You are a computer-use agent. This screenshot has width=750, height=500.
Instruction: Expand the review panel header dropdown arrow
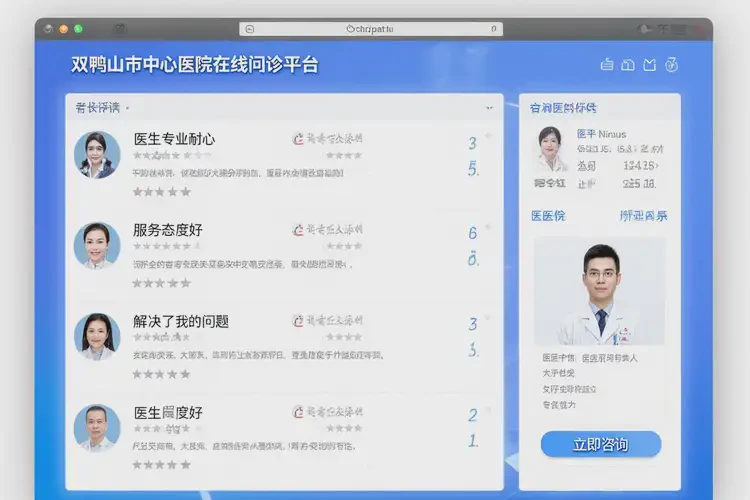click(x=489, y=106)
